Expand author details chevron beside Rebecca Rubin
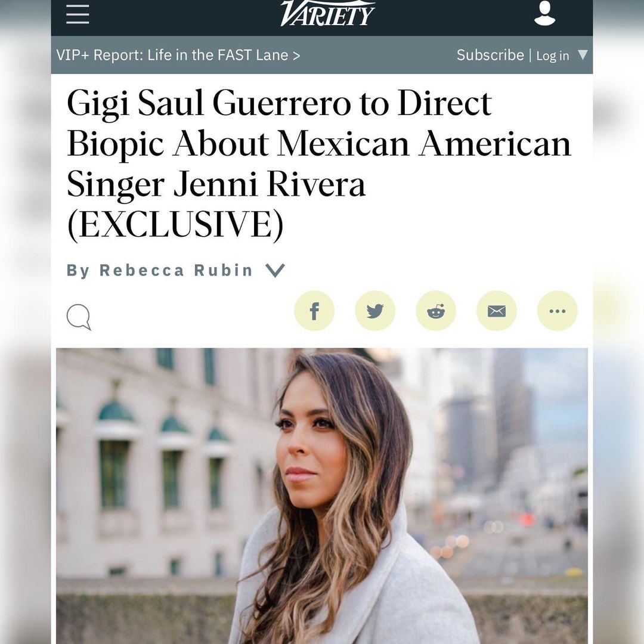The width and height of the screenshot is (644, 644). (275, 270)
